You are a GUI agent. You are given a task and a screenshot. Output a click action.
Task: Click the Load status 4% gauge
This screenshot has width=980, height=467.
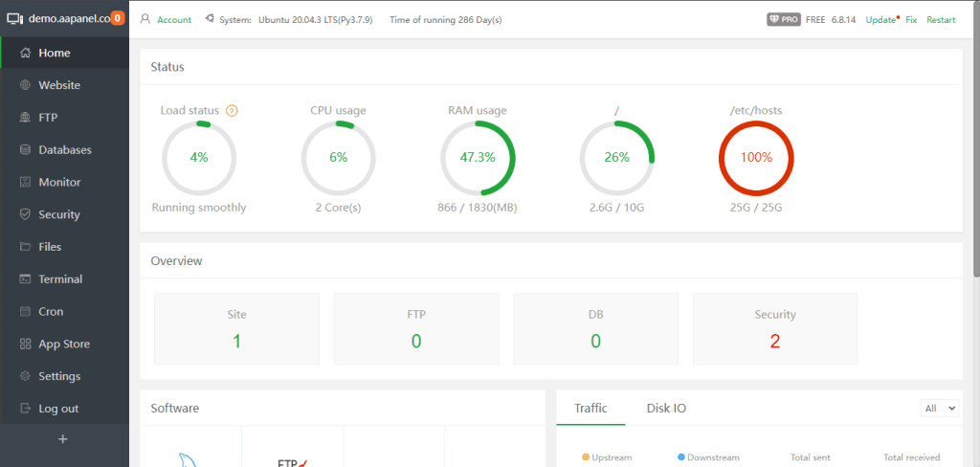pos(199,158)
